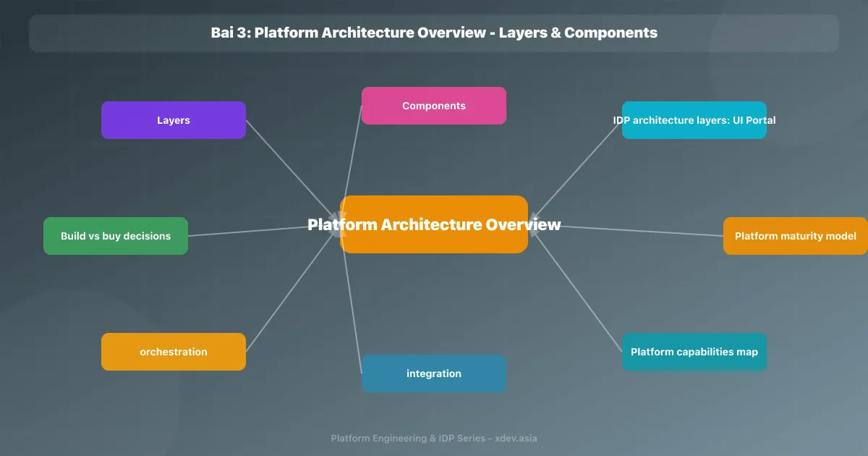Screen dimensions: 868x456
Task: Click the Platform Engineering & IDP Series footer text
Action: pyautogui.click(x=434, y=438)
